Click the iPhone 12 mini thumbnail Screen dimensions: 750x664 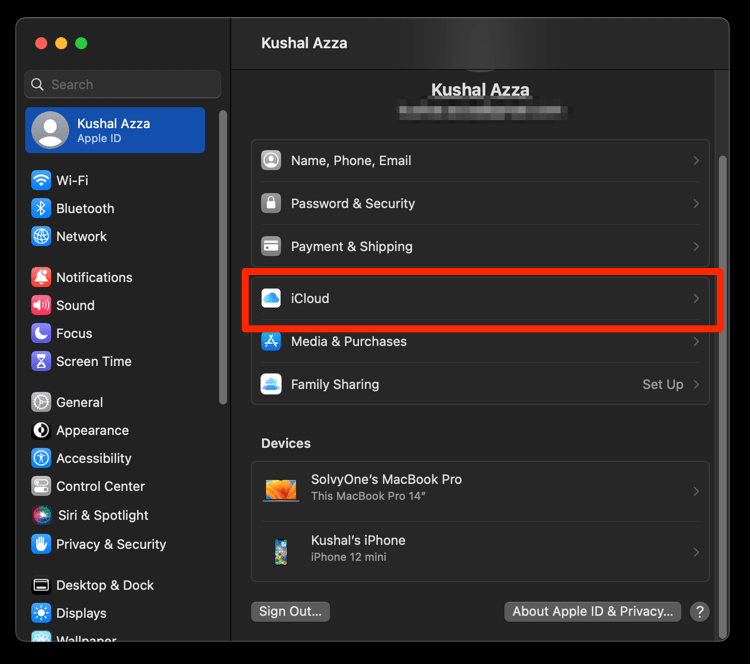tap(281, 552)
